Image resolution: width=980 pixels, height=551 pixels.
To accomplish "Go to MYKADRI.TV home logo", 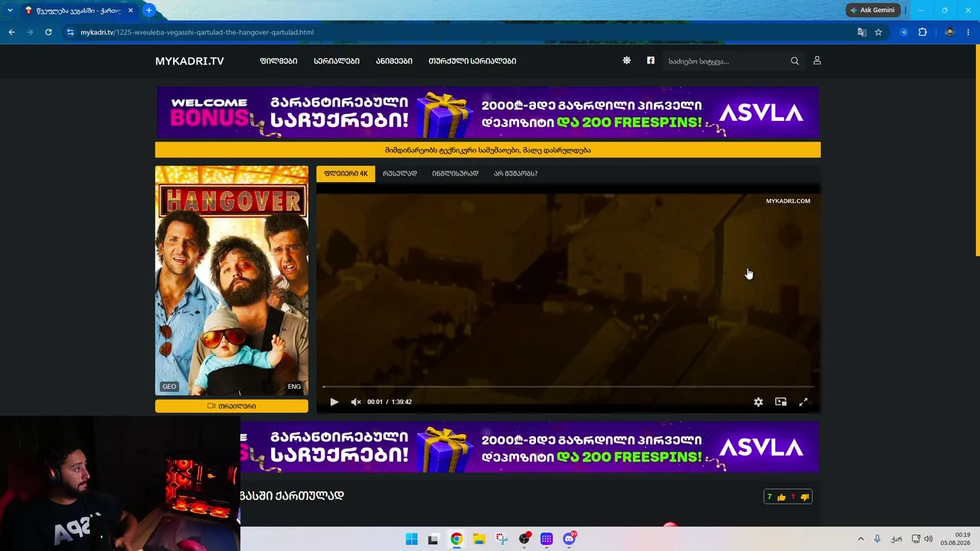I will tap(190, 61).
